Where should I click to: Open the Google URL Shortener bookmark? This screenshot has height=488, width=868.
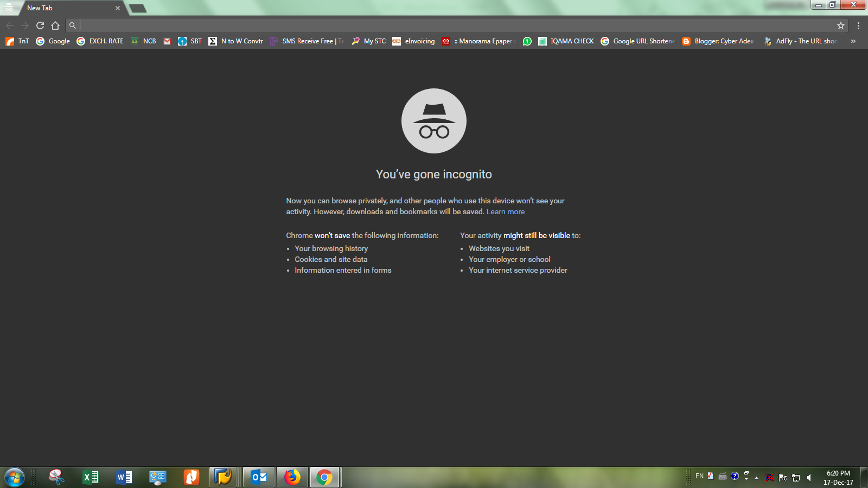click(637, 41)
